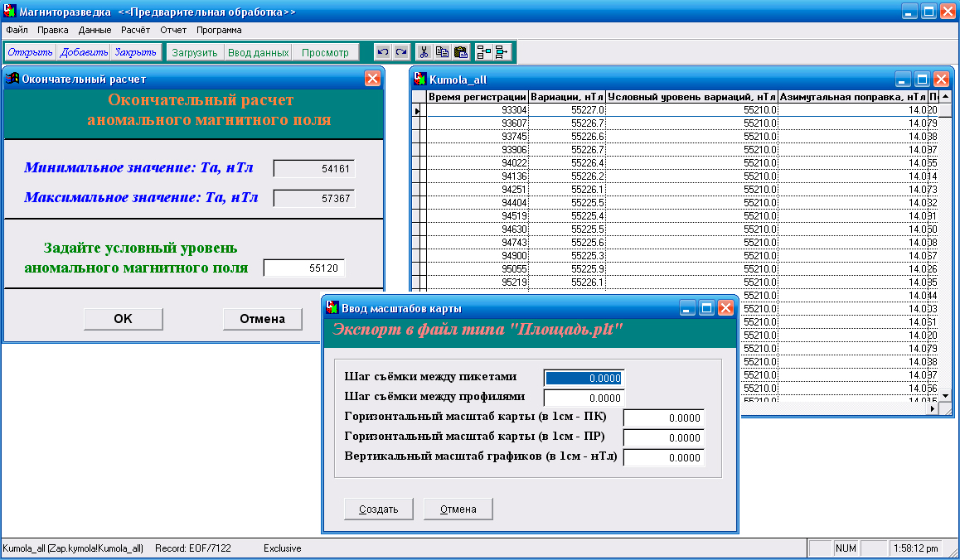Open the Расчёт menu
This screenshot has height=560, width=960.
tap(136, 30)
